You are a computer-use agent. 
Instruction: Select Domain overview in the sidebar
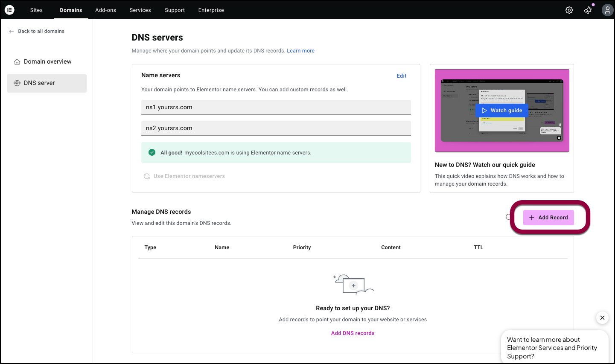[x=47, y=61]
